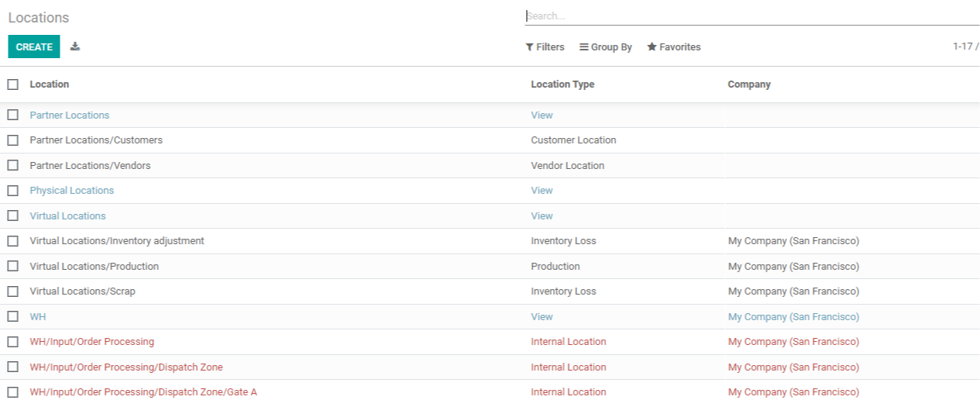Open the Filters dropdown
The height and width of the screenshot is (400, 980).
pos(545,47)
